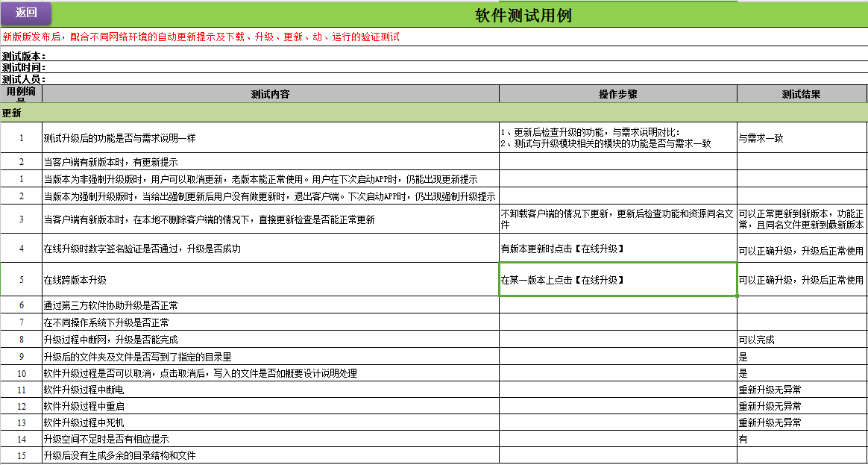Select cell 软件升级过程中死机
Image resolution: width=868 pixels, height=465 pixels.
coord(271,423)
